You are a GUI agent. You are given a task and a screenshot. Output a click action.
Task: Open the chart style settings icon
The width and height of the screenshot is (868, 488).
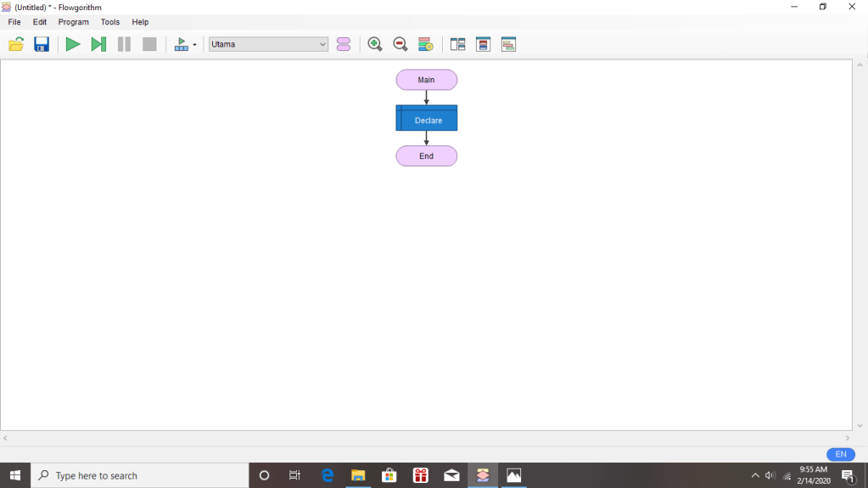(x=426, y=44)
